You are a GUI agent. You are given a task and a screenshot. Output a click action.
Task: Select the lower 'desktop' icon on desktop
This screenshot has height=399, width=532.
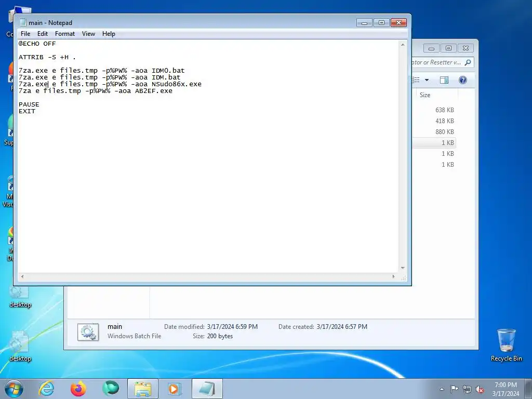[20, 347]
